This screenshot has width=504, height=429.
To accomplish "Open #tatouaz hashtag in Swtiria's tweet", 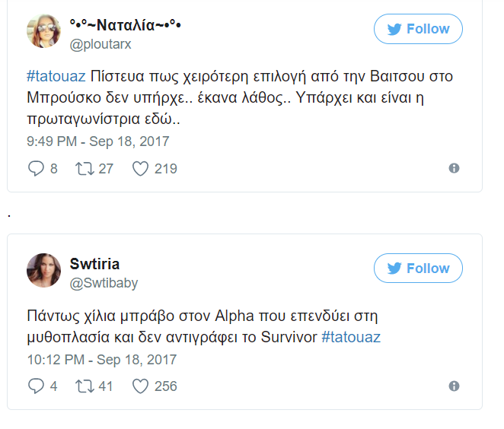I will tap(351, 337).
